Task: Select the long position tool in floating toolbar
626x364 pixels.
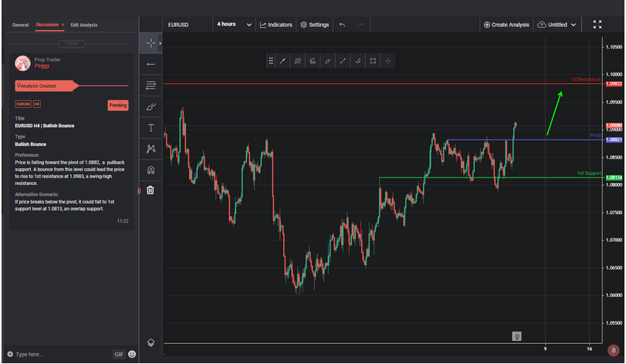Action: pyautogui.click(x=313, y=61)
